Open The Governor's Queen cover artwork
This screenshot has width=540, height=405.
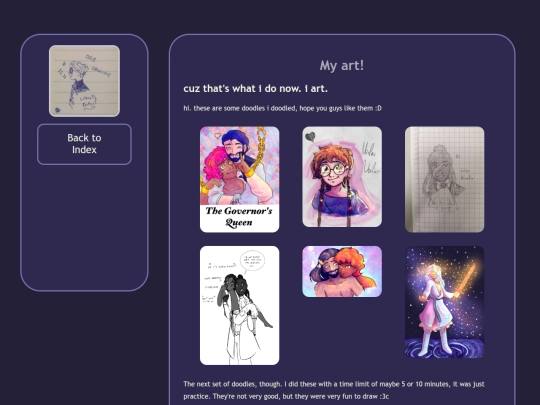point(239,179)
